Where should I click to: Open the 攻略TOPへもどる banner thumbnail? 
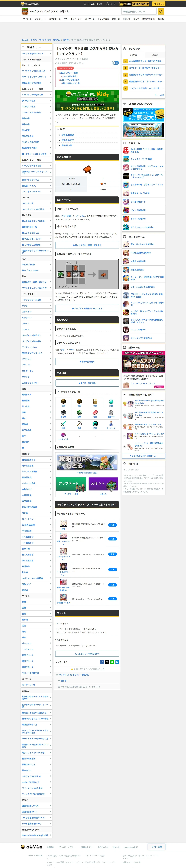[x=87, y=462]
